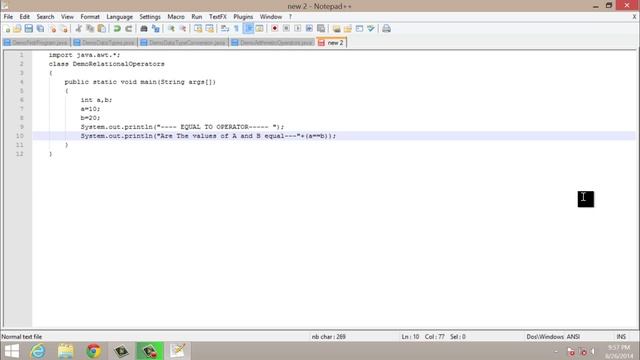Open Windows Start button
Image resolution: width=640 pixels, height=360 pixels.
(x=12, y=351)
